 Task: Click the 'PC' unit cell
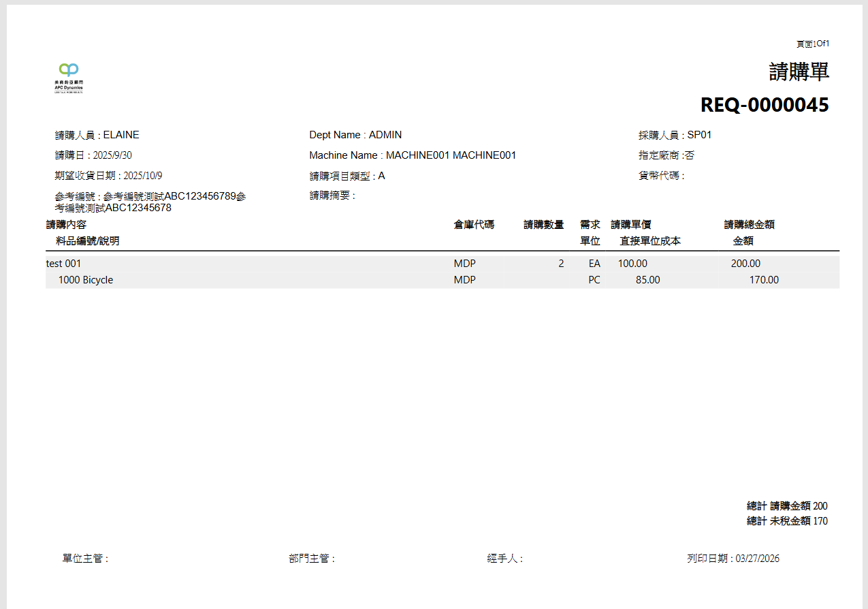point(594,280)
